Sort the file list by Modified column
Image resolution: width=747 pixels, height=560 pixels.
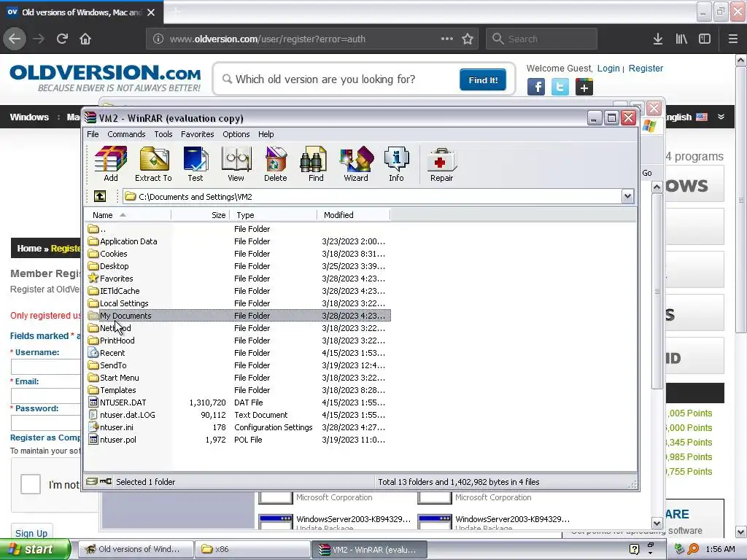coord(354,215)
